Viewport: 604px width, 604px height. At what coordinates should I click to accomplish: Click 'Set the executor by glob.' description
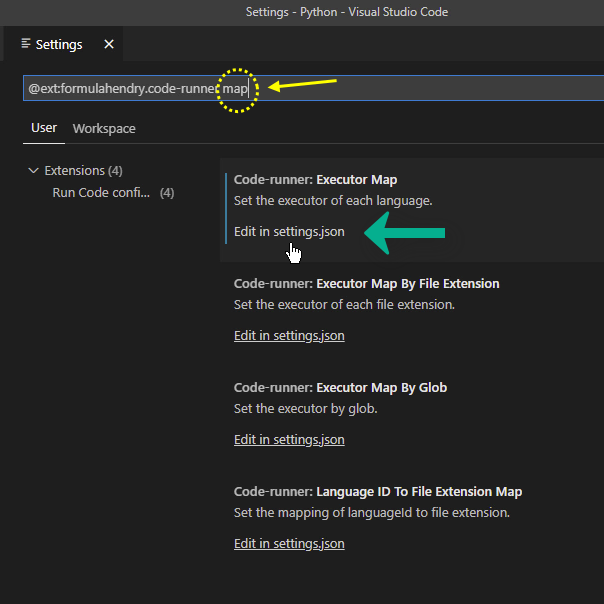(305, 409)
